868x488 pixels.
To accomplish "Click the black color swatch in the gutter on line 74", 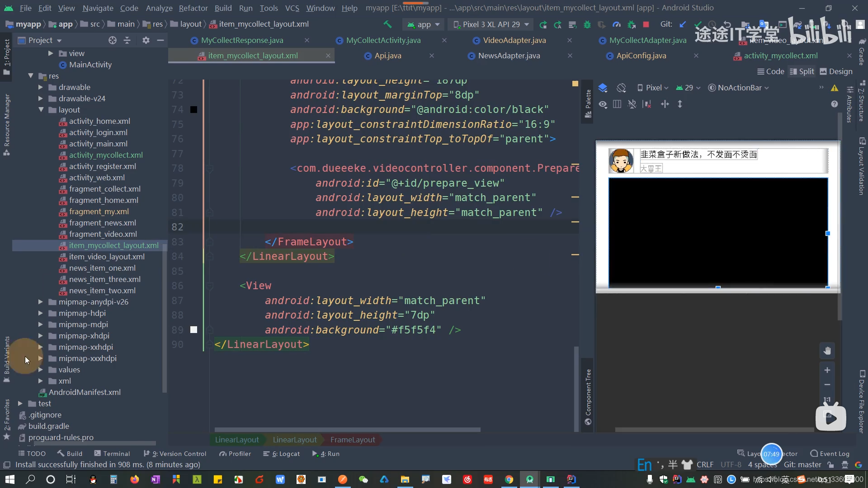I will pyautogui.click(x=193, y=109).
